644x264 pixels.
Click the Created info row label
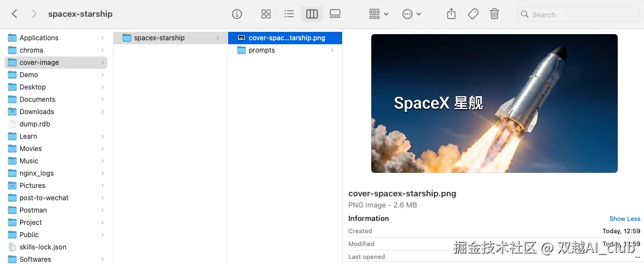tap(360, 231)
